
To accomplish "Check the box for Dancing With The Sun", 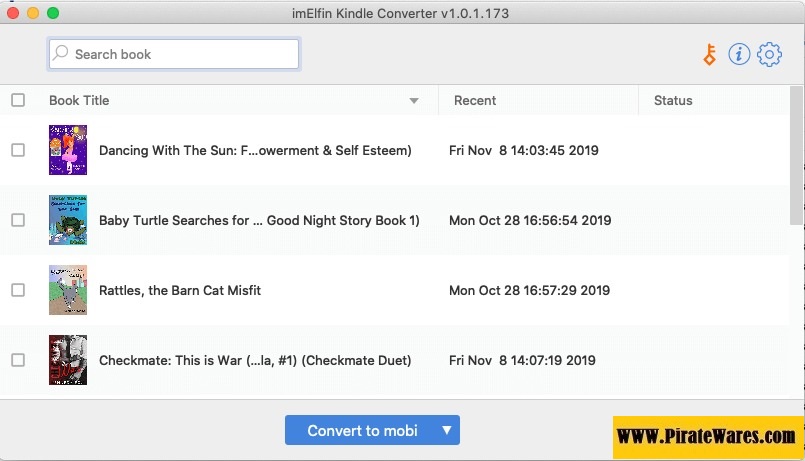I will tap(18, 150).
